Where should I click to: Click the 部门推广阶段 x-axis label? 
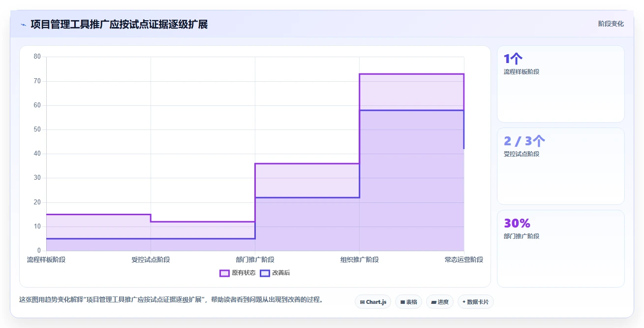click(x=255, y=260)
